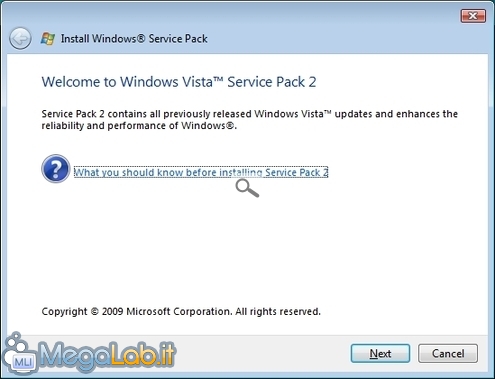Click the 'Install Windows Service Pack' title text
Screen dimensions: 495x379
coord(134,39)
